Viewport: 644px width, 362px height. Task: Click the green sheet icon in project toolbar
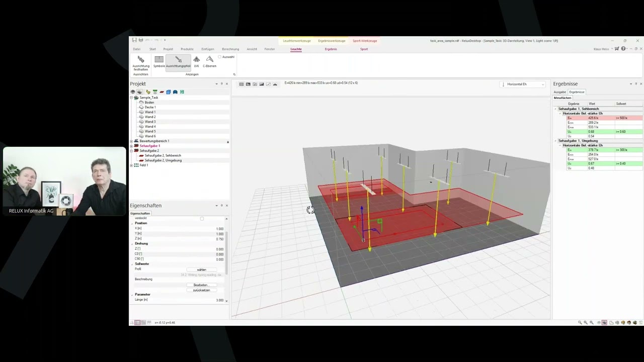pos(182,92)
